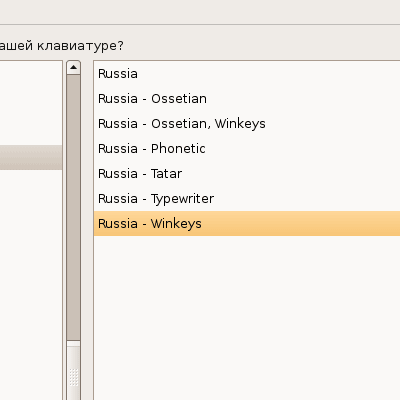Click the scrollbar up arrow button
This screenshot has height=400, width=400.
[x=73, y=68]
